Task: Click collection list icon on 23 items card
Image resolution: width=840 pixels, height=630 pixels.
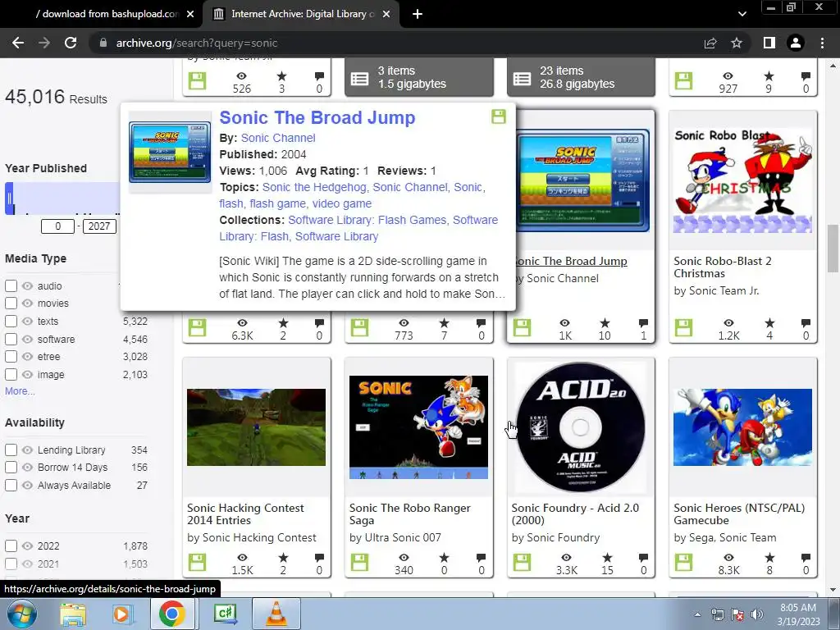Action: pyautogui.click(x=522, y=79)
